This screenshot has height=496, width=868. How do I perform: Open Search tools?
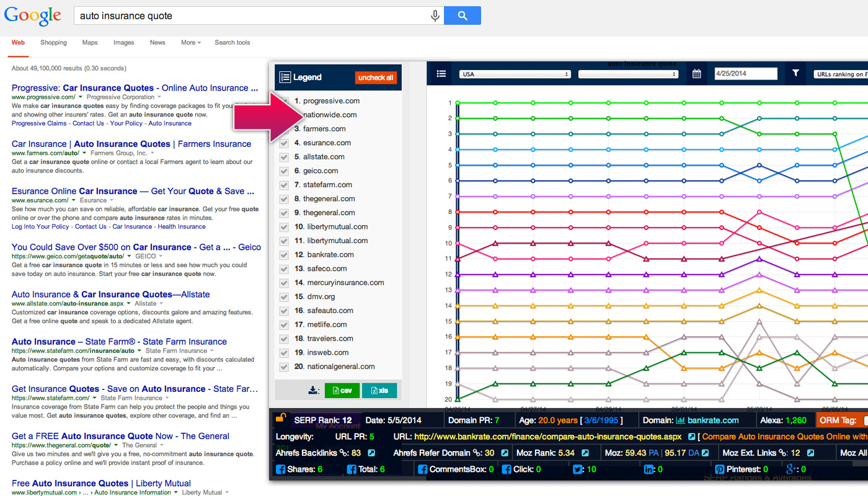coord(232,43)
